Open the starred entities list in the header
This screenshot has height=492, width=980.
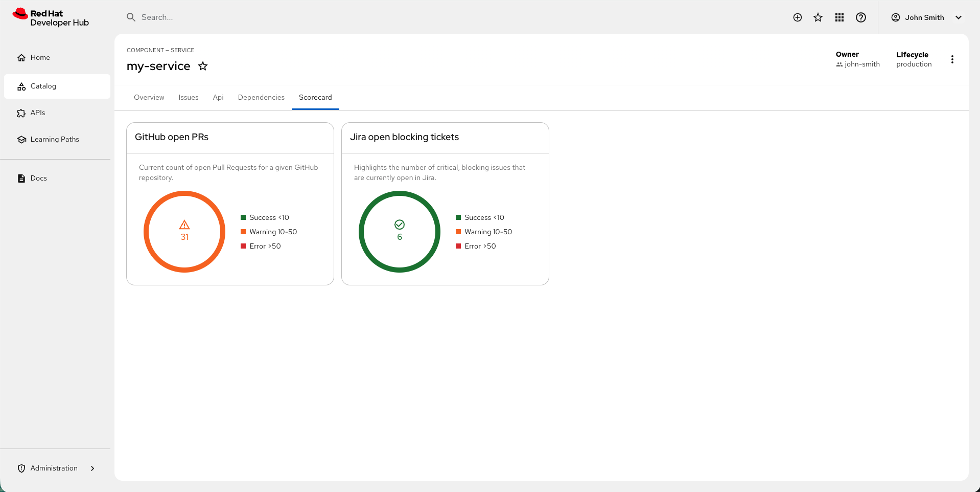click(818, 17)
